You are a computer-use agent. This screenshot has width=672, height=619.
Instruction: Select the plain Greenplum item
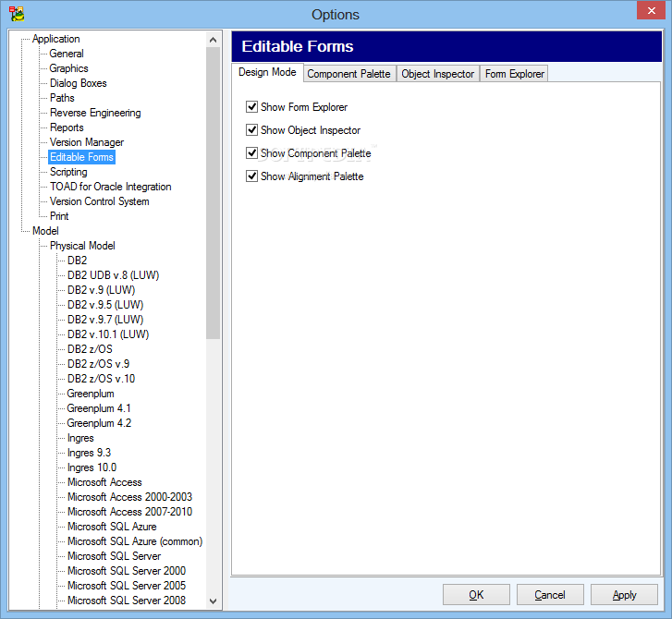[x=91, y=394]
